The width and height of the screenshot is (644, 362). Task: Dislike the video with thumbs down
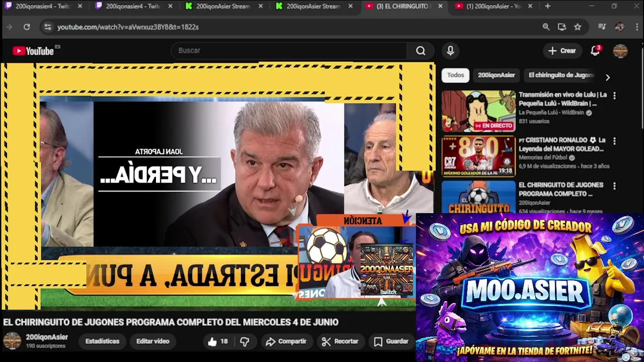(x=245, y=341)
